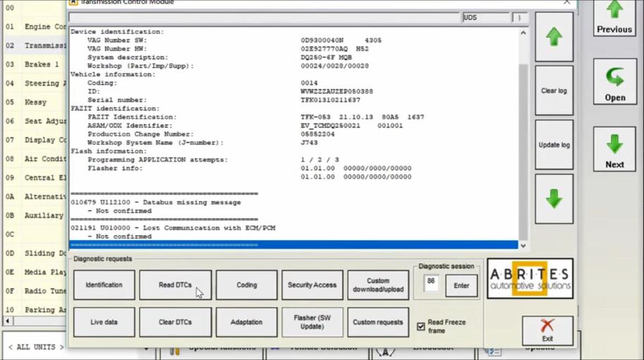Select unit 0F Radio Tuner in list
The image size is (644, 360).
click(35, 292)
